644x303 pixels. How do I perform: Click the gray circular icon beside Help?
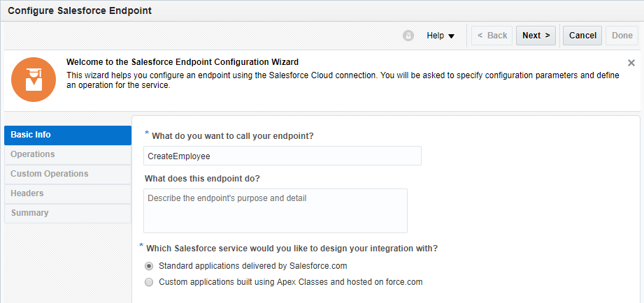[408, 36]
